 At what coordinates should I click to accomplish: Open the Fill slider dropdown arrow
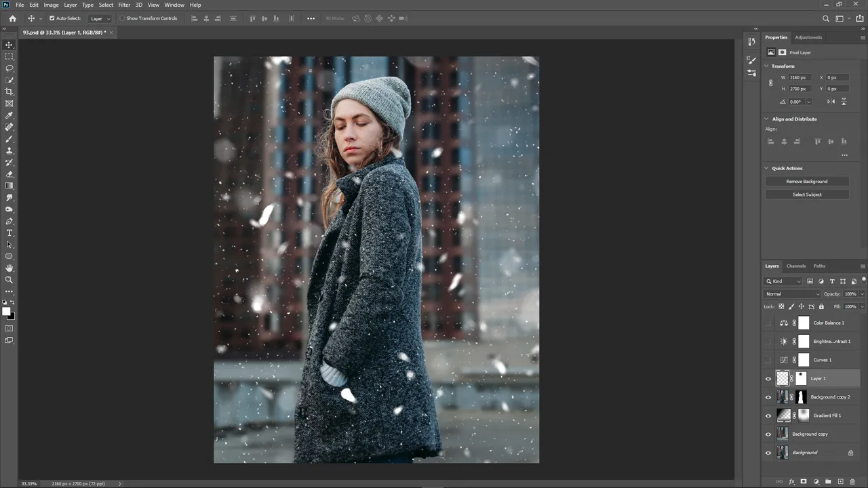click(862, 306)
